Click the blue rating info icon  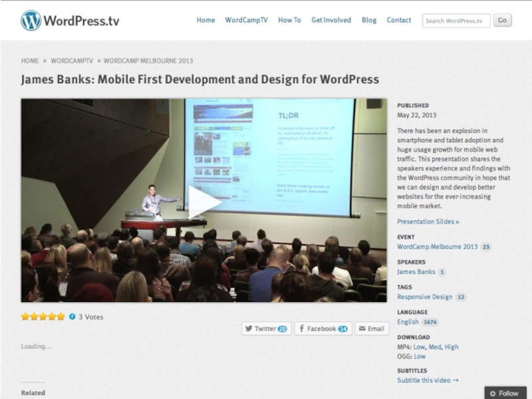pos(72,317)
